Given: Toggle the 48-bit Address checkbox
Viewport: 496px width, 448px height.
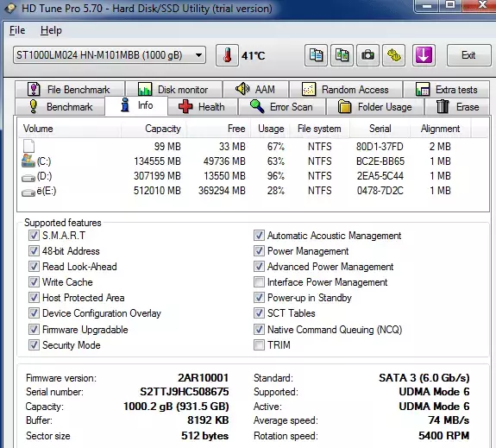Looking at the screenshot, I should coord(34,250).
